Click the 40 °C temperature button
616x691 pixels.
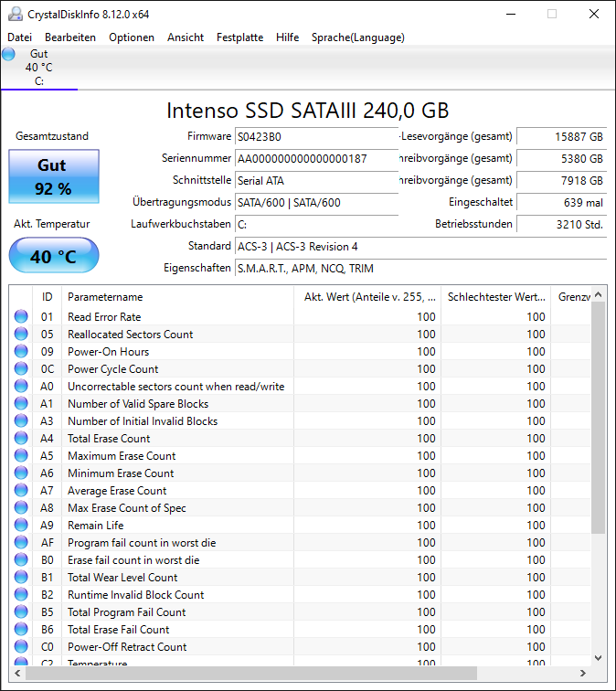pos(54,256)
